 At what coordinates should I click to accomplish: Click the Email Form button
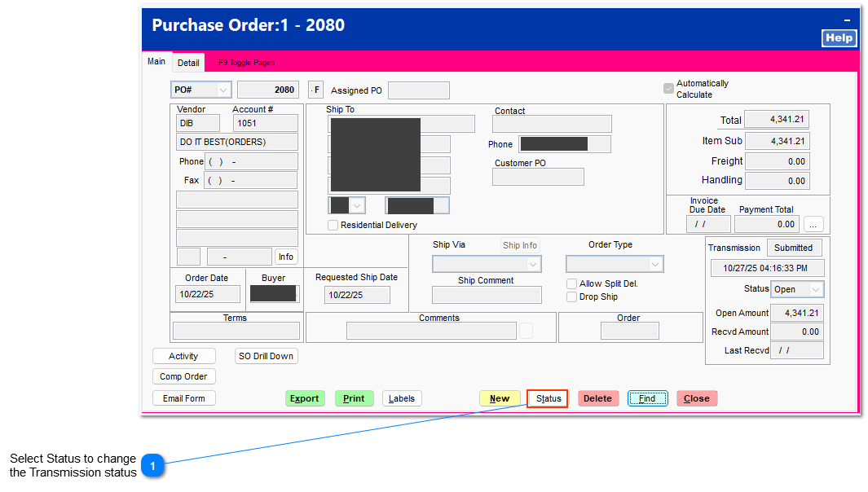coord(184,398)
